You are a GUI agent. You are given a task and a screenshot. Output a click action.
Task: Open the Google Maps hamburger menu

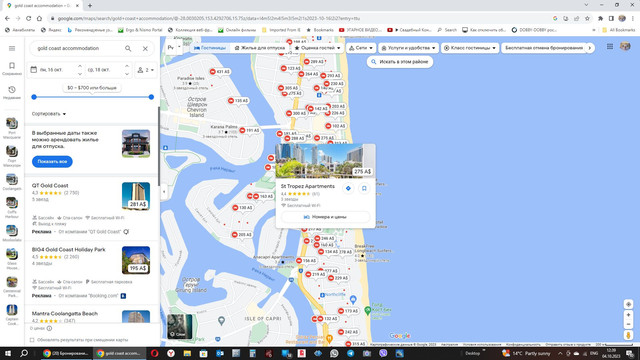tap(12, 48)
